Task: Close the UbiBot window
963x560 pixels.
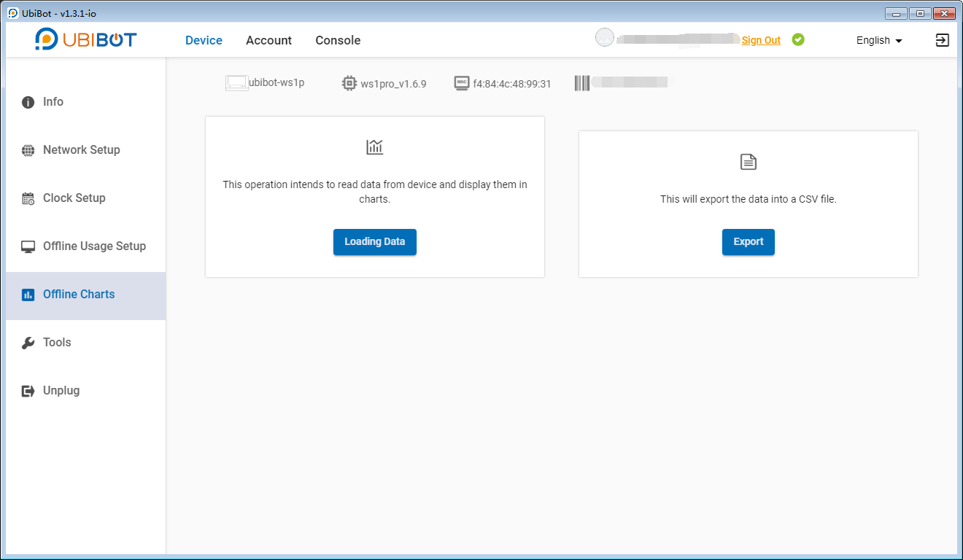Action: (944, 13)
